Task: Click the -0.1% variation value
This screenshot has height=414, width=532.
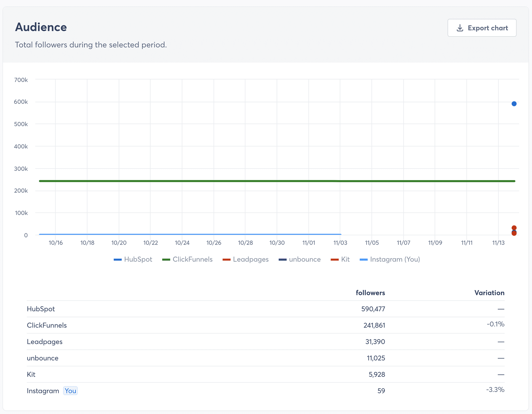Action: (495, 324)
